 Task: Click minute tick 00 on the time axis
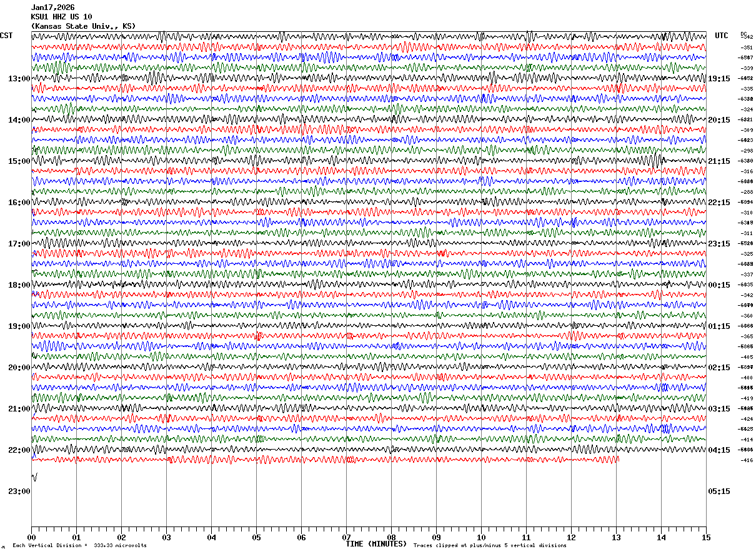pyautogui.click(x=31, y=537)
